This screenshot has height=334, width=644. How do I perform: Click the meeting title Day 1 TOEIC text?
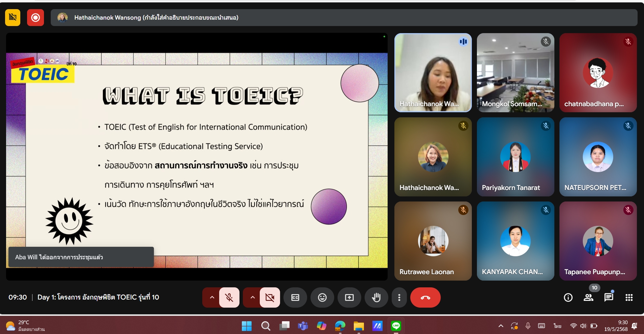(x=98, y=297)
